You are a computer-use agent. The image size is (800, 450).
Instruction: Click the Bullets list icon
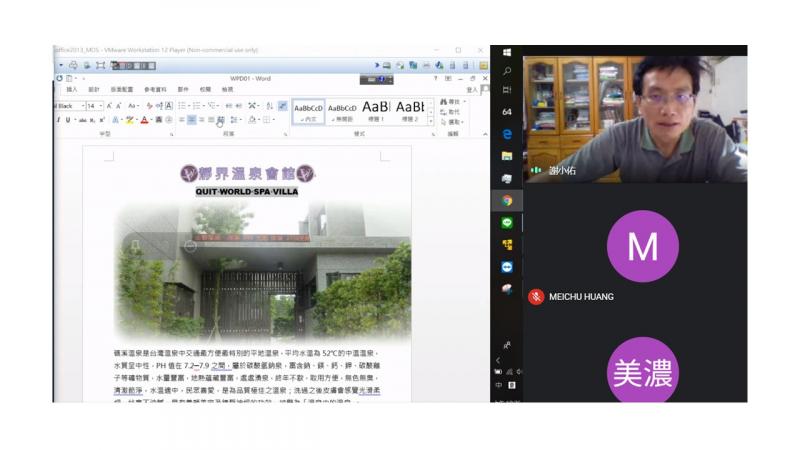pos(182,106)
